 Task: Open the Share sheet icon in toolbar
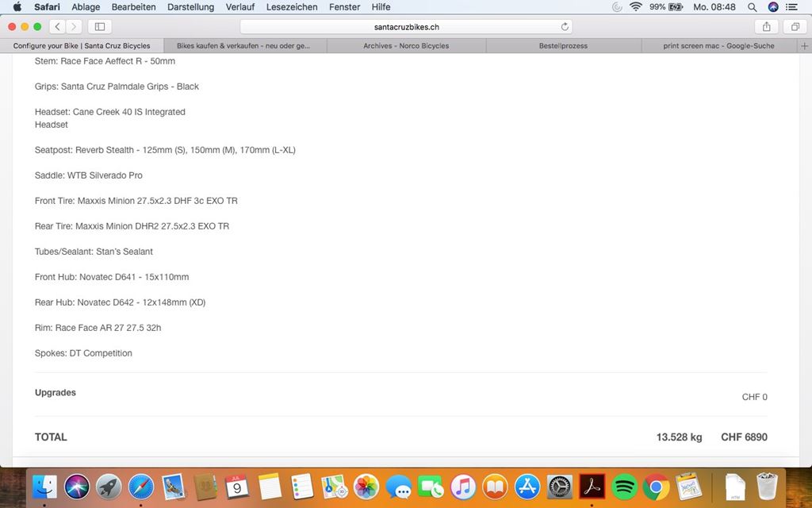767,27
